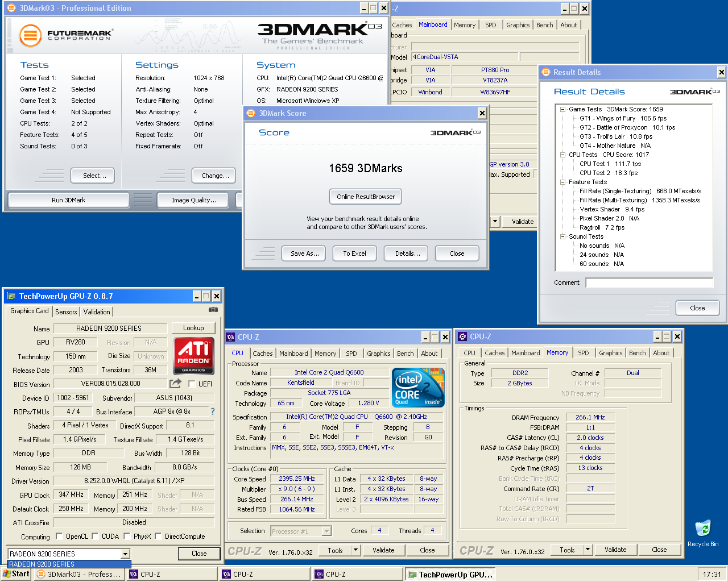This screenshot has height=582, width=728.
Task: Switch to Validation tab in GPU-Z
Action: click(x=97, y=311)
